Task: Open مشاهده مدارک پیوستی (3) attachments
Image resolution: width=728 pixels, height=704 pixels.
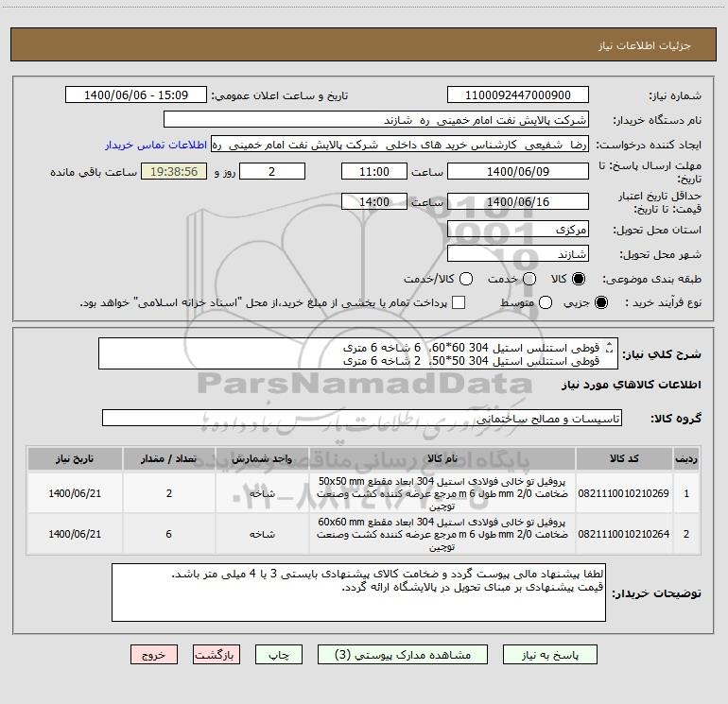Action: click(x=403, y=654)
